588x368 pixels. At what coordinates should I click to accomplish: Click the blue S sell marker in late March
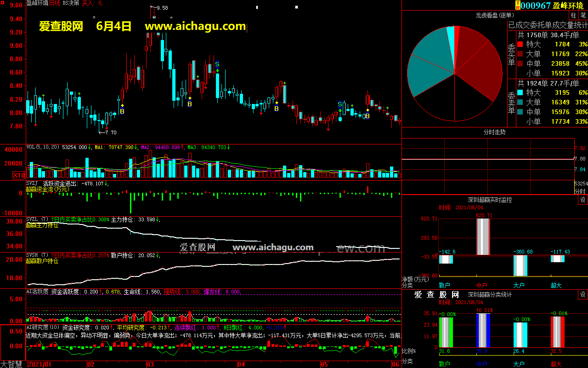[x=217, y=64]
